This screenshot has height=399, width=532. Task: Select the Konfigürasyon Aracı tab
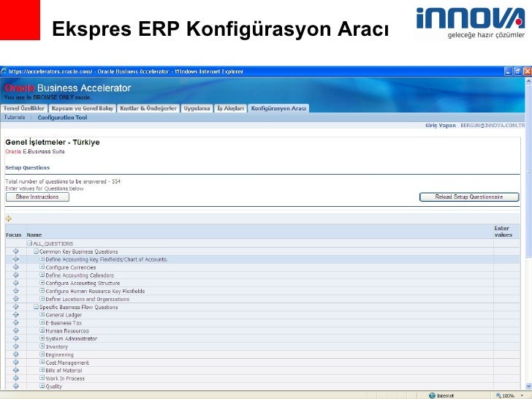point(278,108)
